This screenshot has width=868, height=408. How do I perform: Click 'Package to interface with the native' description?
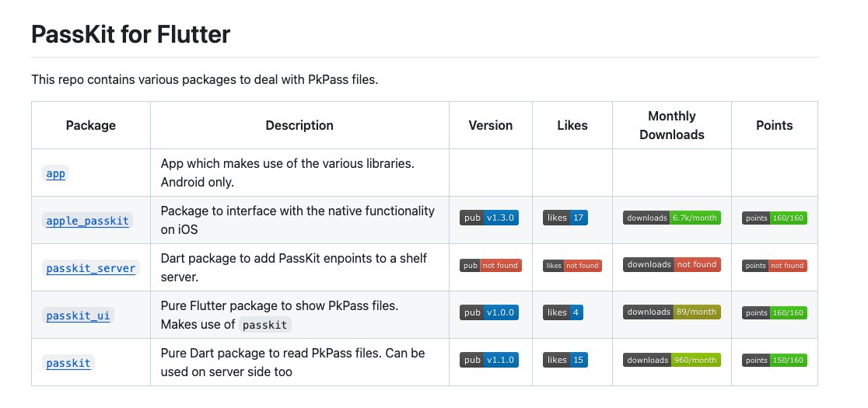coord(298,220)
